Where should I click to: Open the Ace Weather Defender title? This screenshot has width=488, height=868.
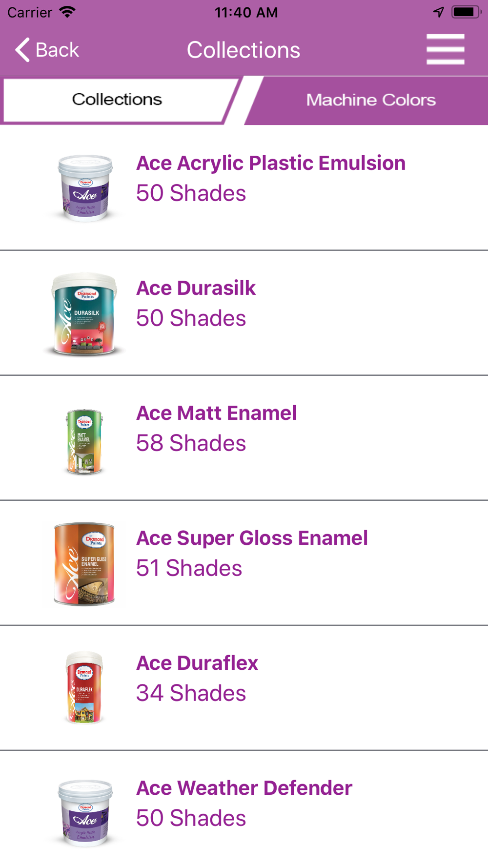pos(244,788)
